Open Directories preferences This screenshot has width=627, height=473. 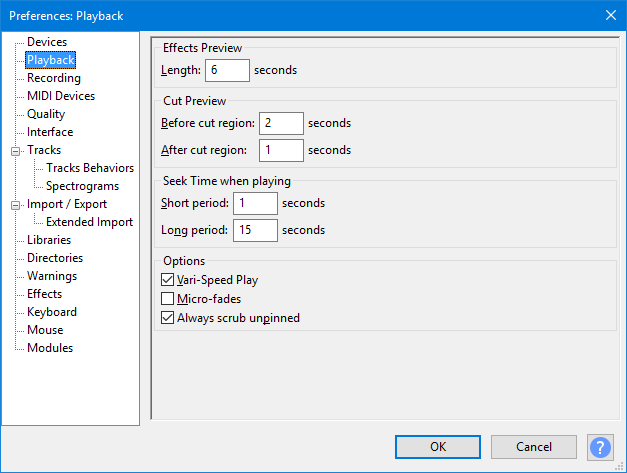click(x=55, y=258)
